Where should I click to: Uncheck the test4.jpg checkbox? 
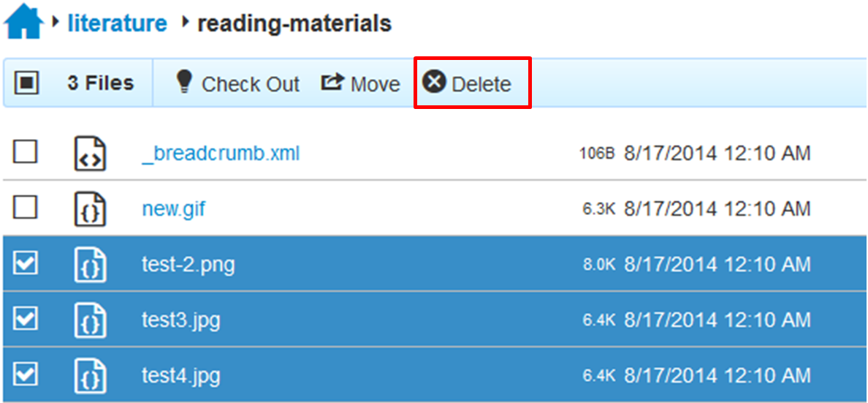pyautogui.click(x=26, y=374)
